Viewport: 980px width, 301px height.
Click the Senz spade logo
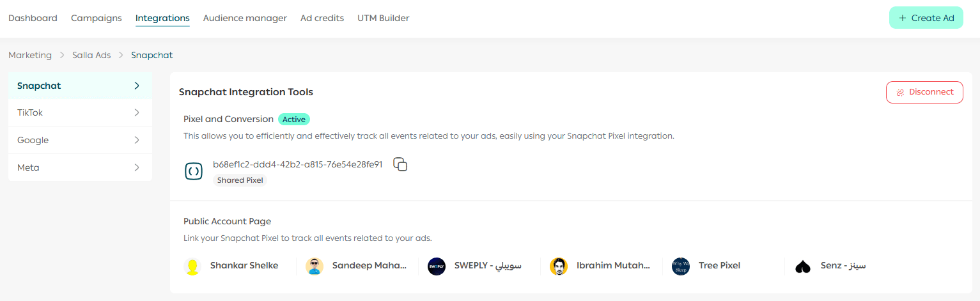(803, 266)
